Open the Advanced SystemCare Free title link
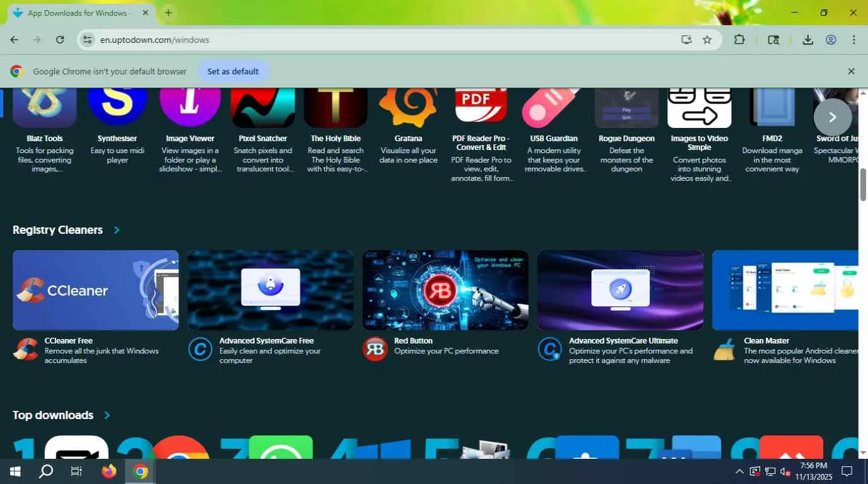 [x=266, y=341]
